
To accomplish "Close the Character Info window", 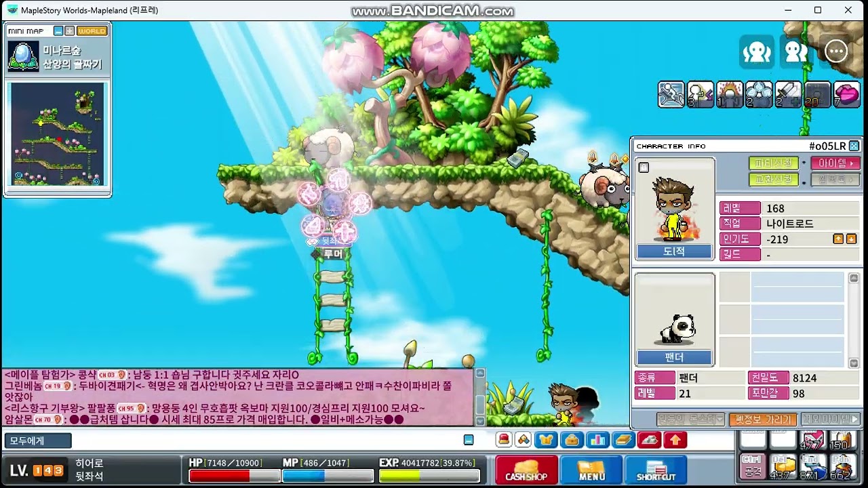I will pos(854,146).
